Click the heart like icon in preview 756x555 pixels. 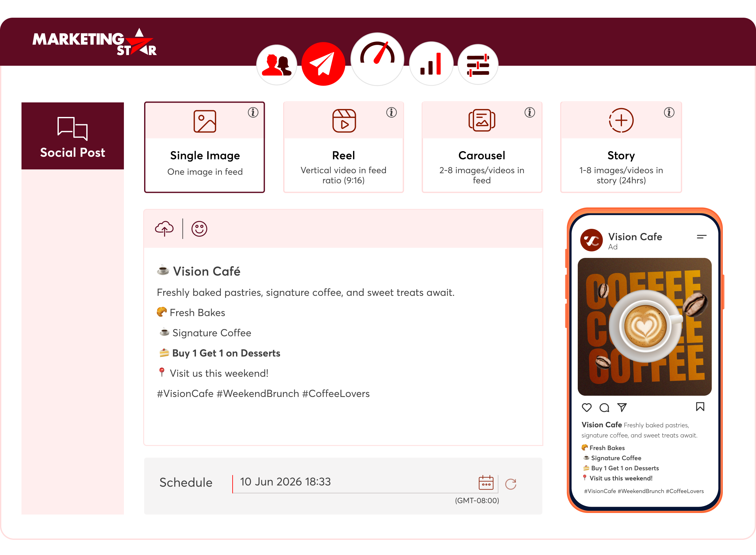pos(587,407)
